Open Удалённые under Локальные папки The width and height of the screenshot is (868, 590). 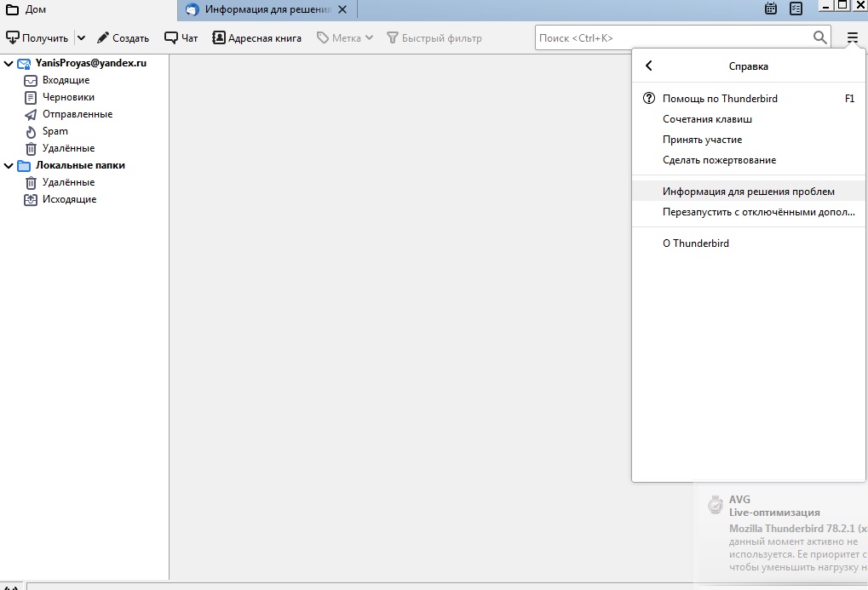[x=69, y=183]
